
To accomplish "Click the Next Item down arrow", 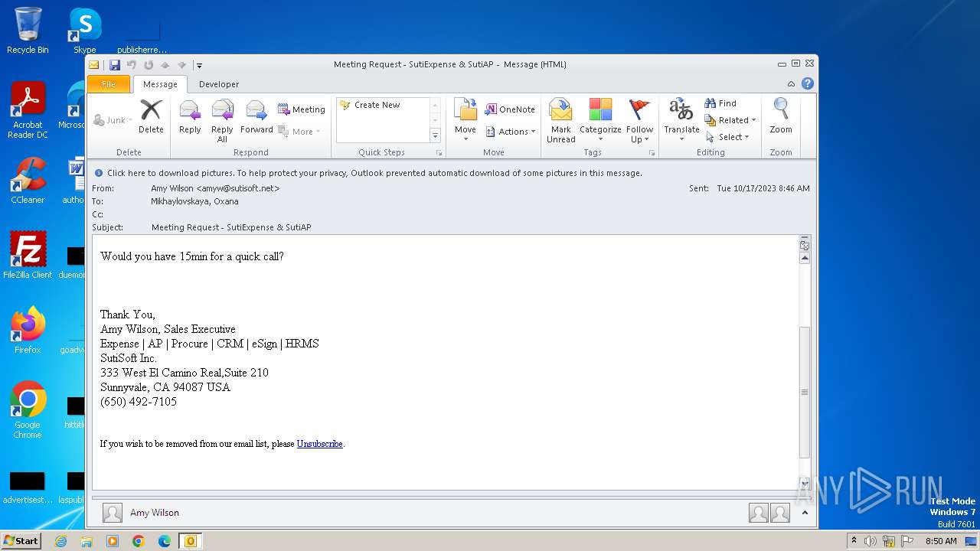I will click(x=182, y=65).
